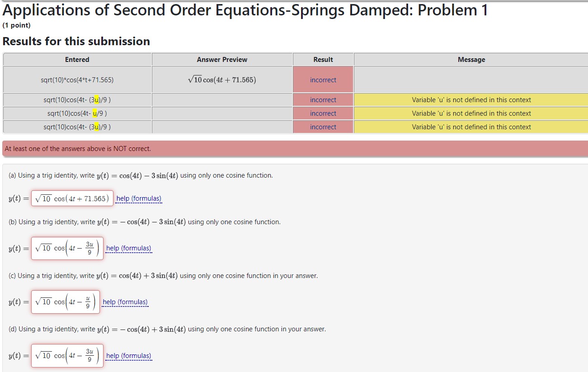Click the Answer Preview column header
The height and width of the screenshot is (372, 588).
221,59
